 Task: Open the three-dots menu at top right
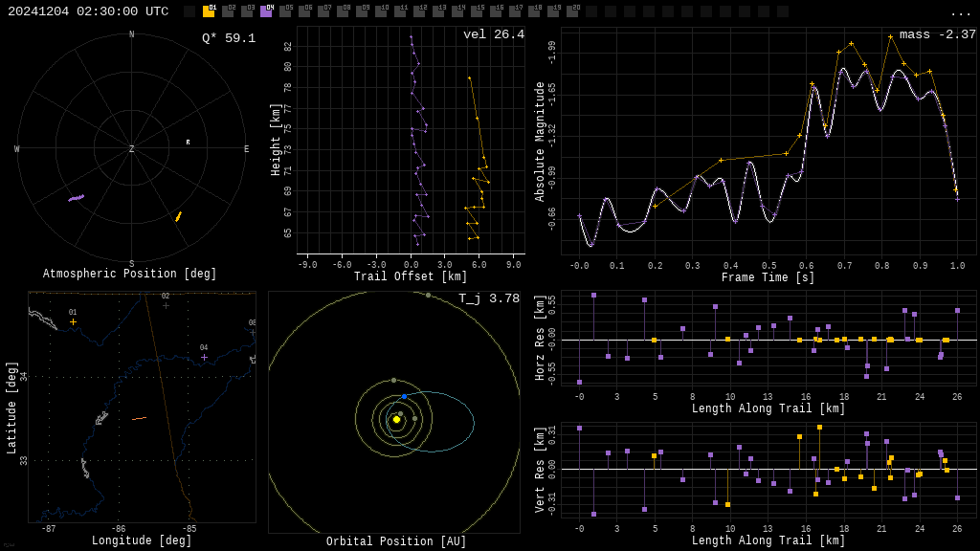[960, 12]
